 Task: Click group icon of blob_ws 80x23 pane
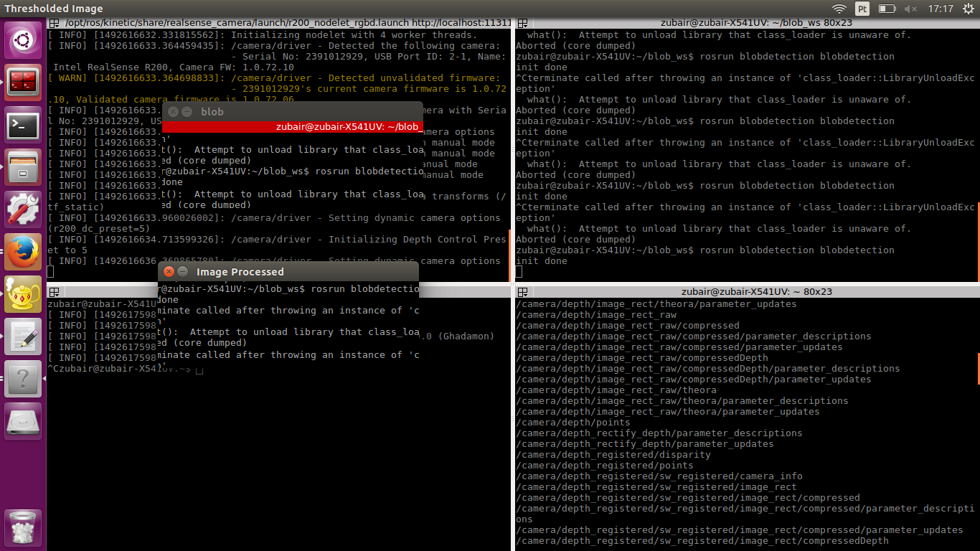[x=522, y=23]
